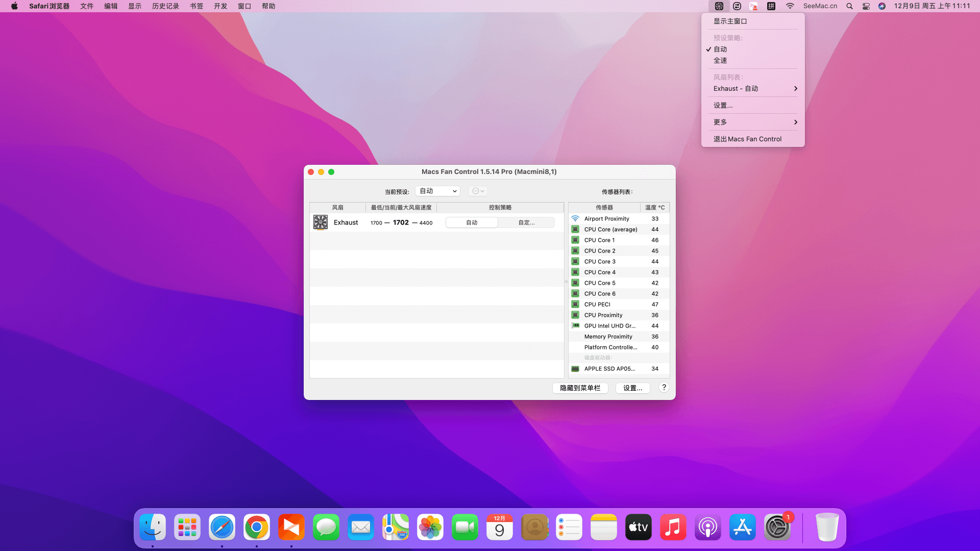This screenshot has width=980, height=551.
Task: Open Podcasts from the Dock
Action: tap(708, 528)
